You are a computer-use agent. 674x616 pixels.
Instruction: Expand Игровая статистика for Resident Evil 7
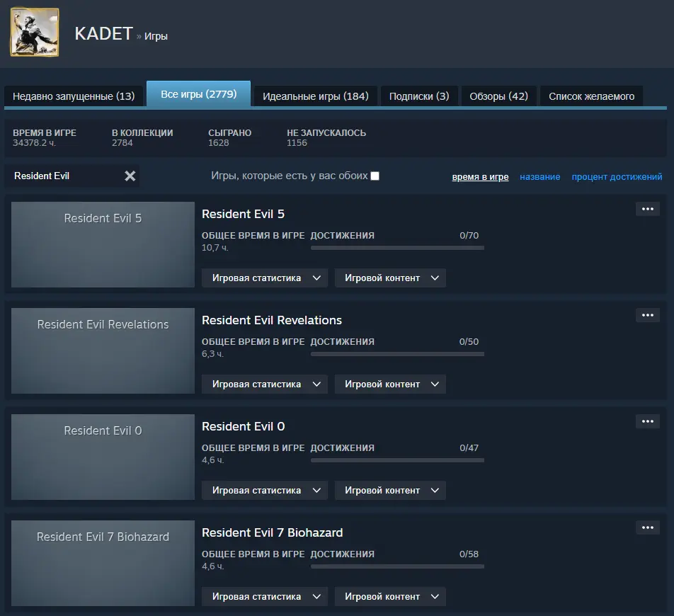pos(265,596)
